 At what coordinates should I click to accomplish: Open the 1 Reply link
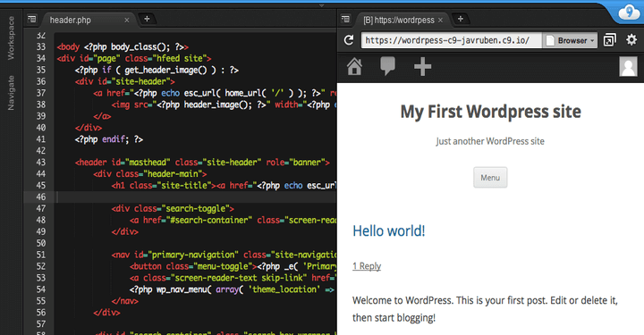click(x=367, y=266)
